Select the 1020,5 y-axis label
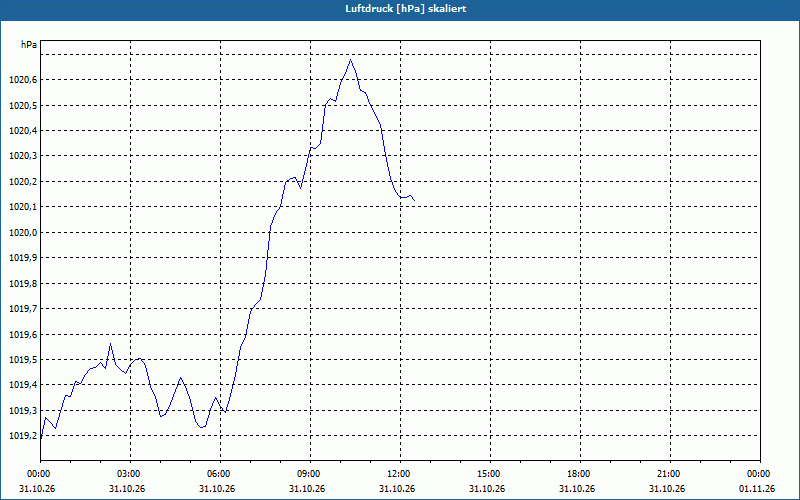 23,105
